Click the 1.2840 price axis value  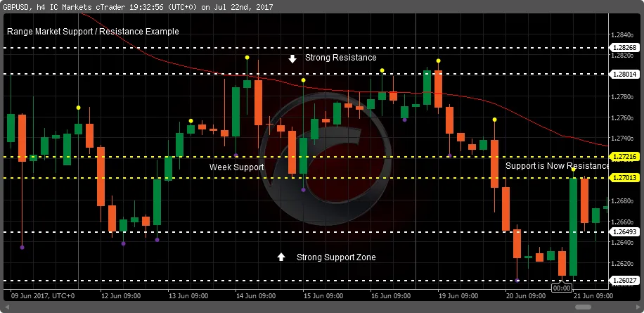tap(623, 35)
